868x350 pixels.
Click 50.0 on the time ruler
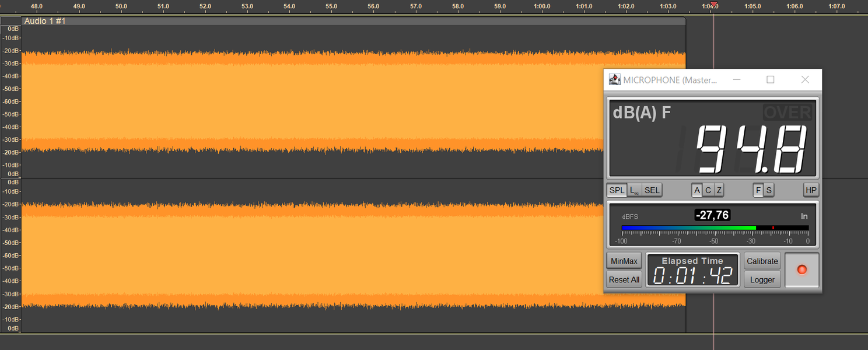tap(121, 6)
